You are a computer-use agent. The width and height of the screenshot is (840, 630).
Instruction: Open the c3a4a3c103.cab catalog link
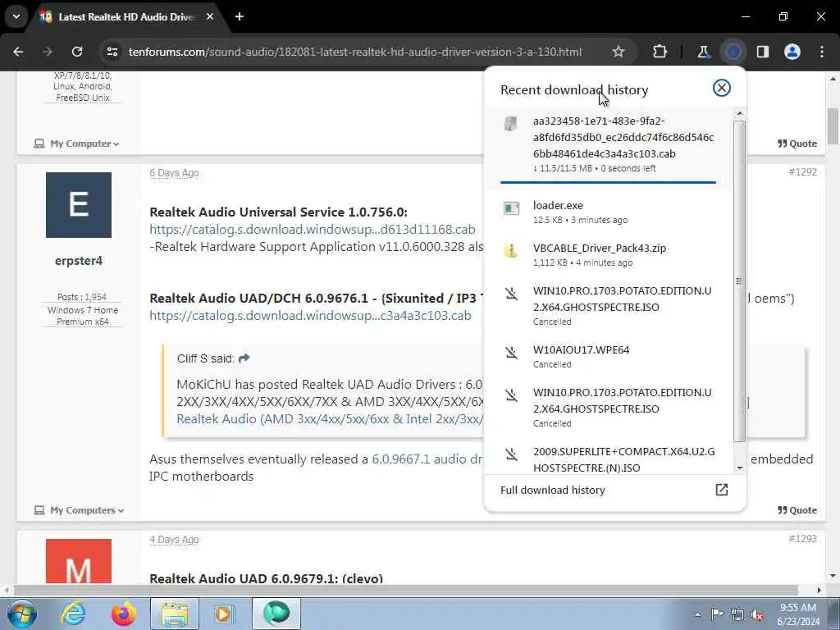coord(310,316)
